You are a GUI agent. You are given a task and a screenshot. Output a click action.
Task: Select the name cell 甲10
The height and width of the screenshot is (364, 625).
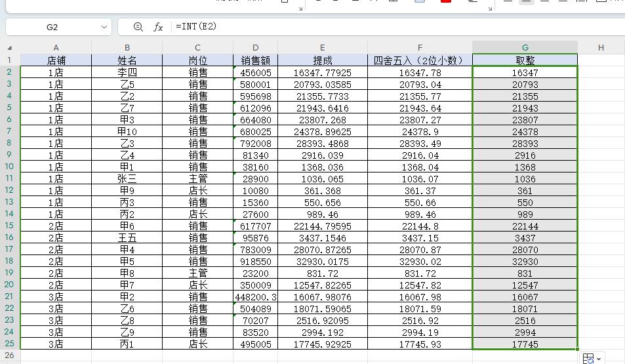pos(127,132)
